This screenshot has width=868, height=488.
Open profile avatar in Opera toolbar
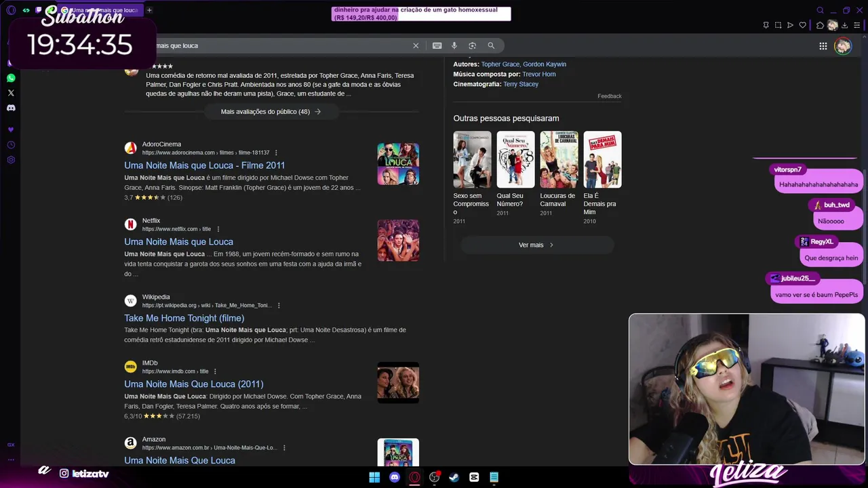[x=833, y=25]
